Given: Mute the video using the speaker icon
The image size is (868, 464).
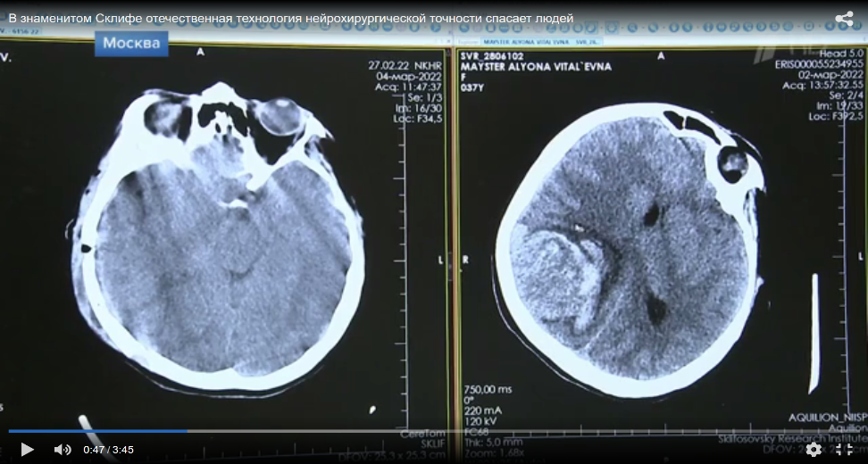Looking at the screenshot, I should pos(63,450).
